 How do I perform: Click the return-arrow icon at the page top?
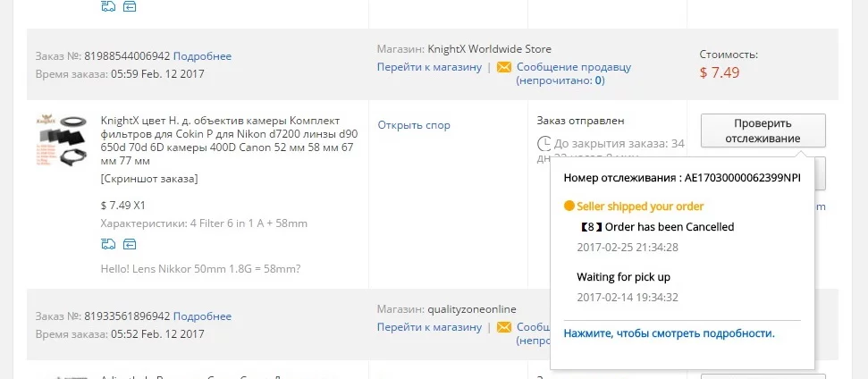tap(130, 6)
